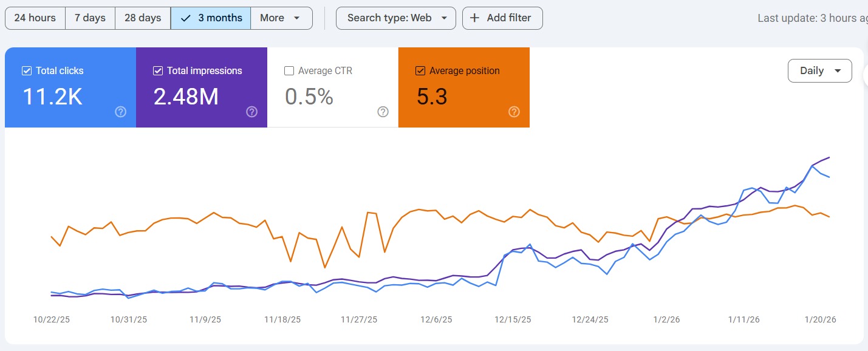Click the 11.2K total clicks value

tap(52, 97)
